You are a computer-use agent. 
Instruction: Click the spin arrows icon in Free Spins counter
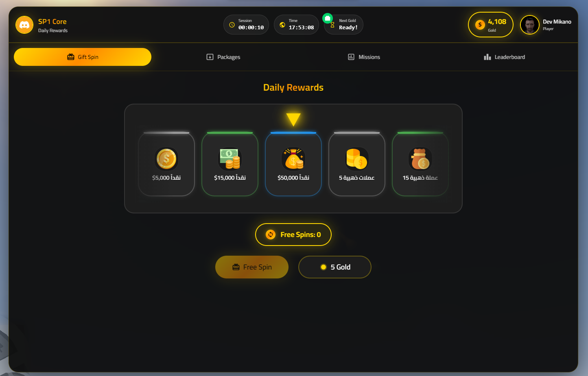click(x=270, y=235)
